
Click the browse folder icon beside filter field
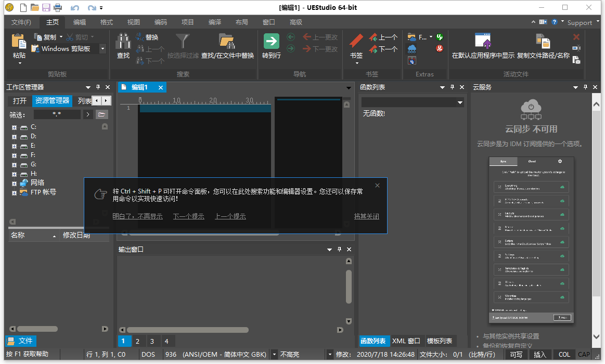[101, 114]
